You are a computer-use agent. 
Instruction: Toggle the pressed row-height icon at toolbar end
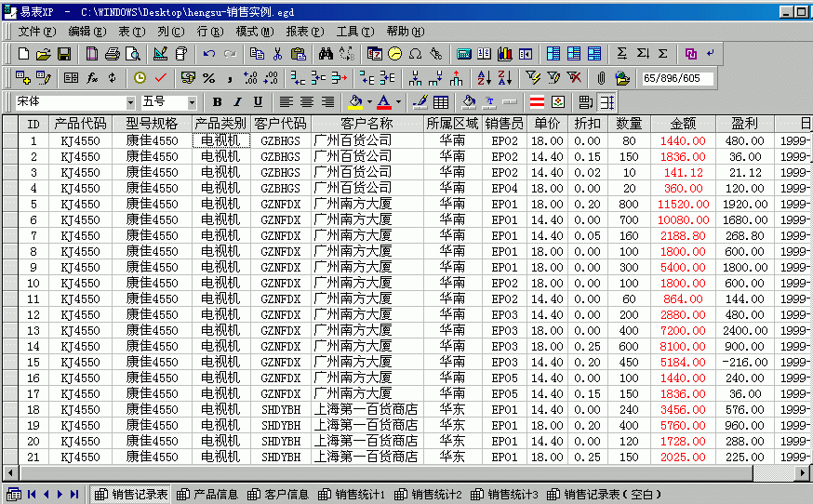[x=606, y=102]
